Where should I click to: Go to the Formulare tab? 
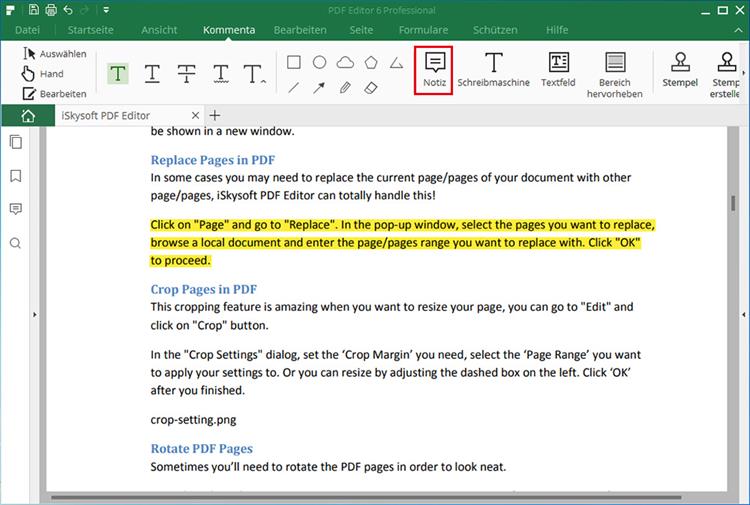423,30
